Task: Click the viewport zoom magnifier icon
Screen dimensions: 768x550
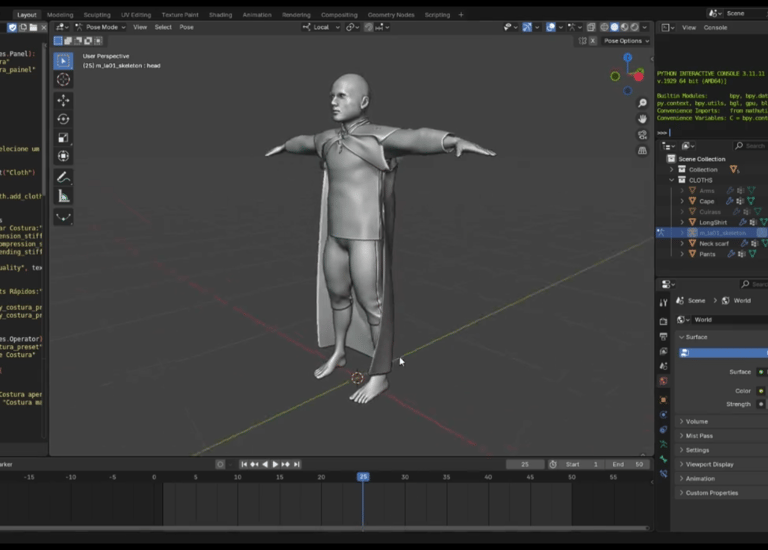Action: click(642, 102)
